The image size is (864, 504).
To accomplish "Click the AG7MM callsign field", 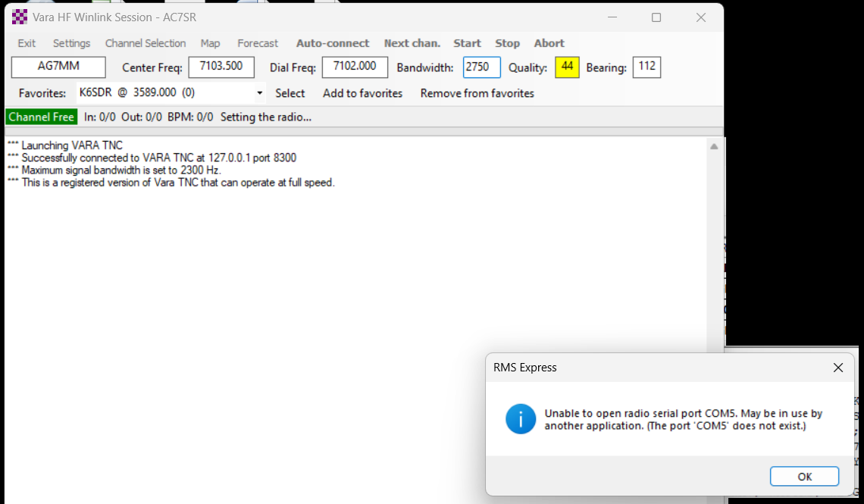I will (x=58, y=67).
